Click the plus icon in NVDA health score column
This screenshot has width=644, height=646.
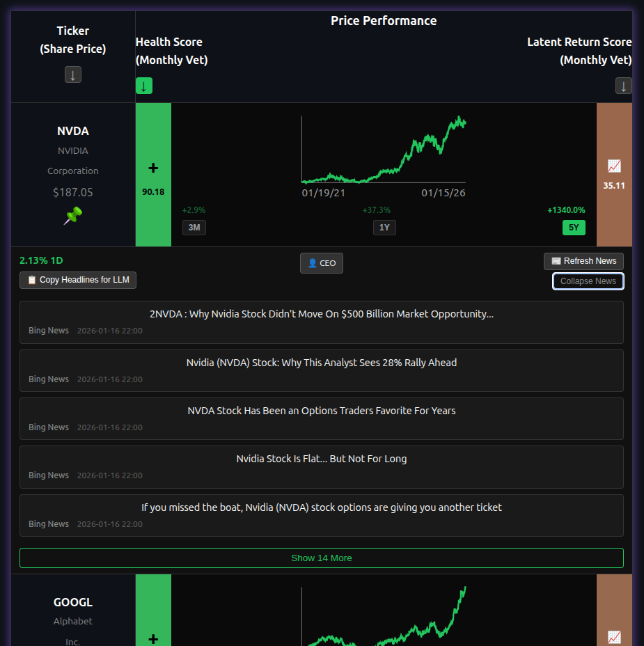pos(153,167)
